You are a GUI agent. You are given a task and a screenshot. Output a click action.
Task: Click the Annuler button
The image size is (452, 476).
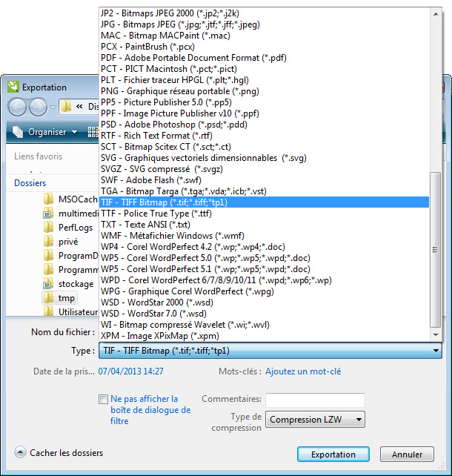(407, 454)
